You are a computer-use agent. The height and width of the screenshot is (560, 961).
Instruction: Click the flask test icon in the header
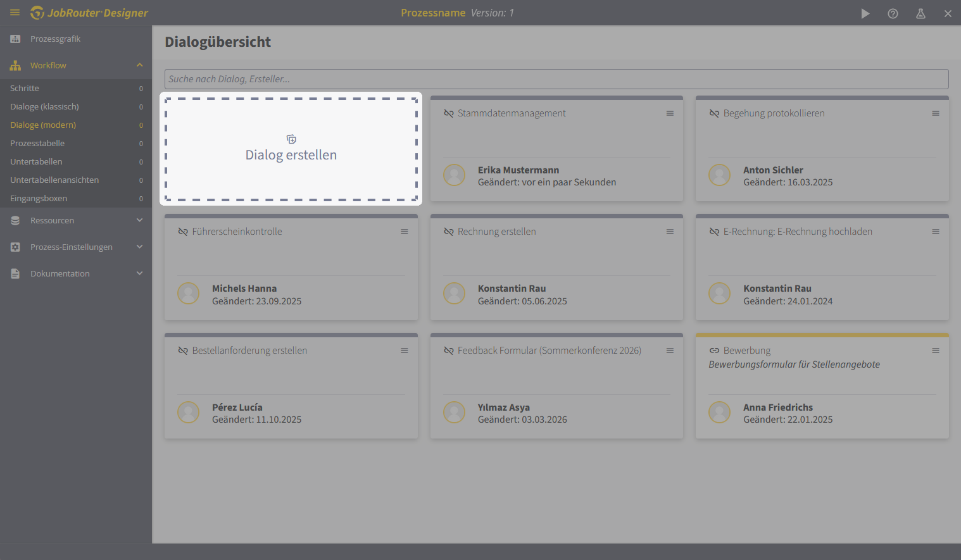pyautogui.click(x=920, y=13)
